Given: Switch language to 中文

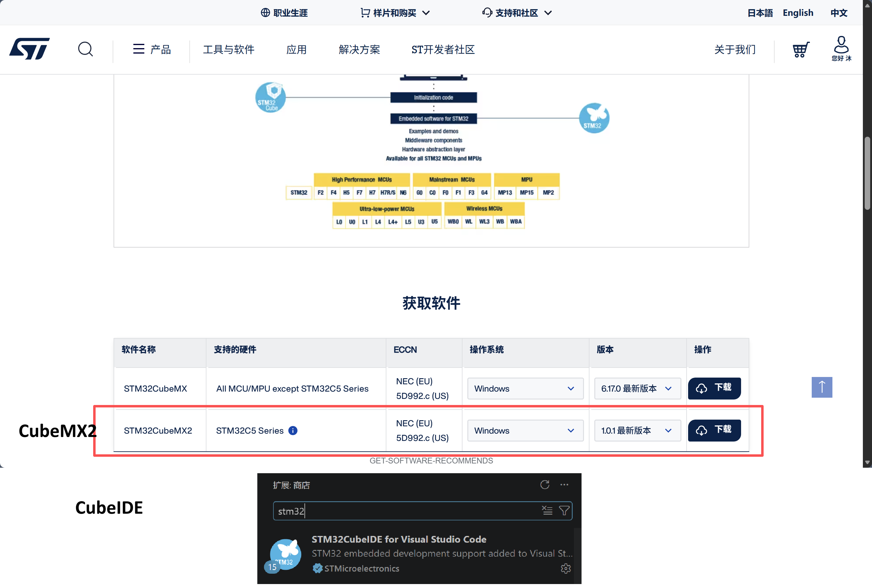Looking at the screenshot, I should (x=839, y=13).
